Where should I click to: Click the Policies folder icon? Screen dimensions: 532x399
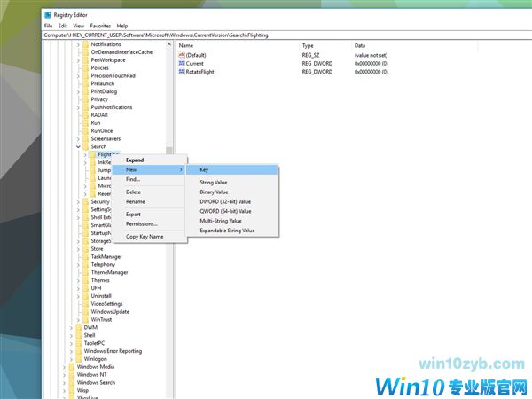pyautogui.click(x=85, y=68)
